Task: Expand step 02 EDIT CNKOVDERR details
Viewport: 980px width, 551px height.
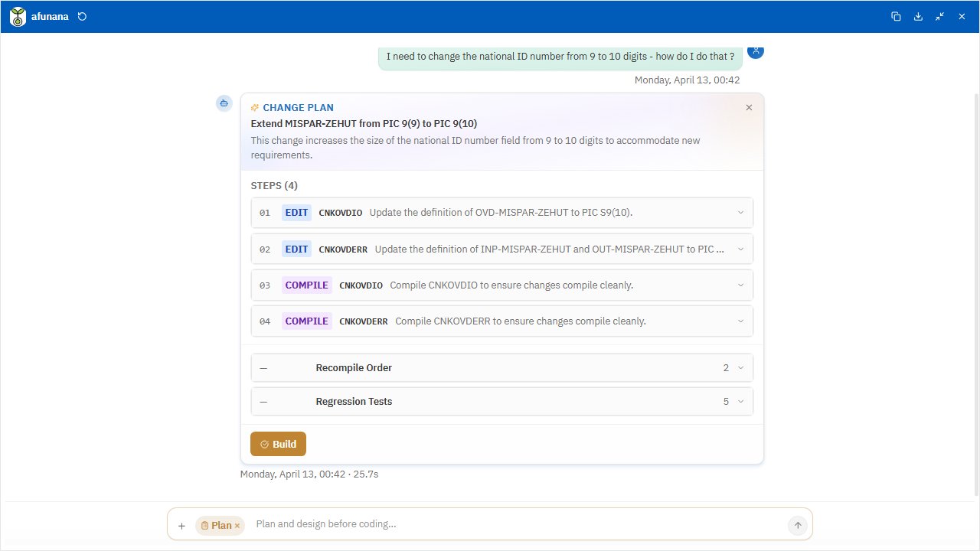Action: 740,249
